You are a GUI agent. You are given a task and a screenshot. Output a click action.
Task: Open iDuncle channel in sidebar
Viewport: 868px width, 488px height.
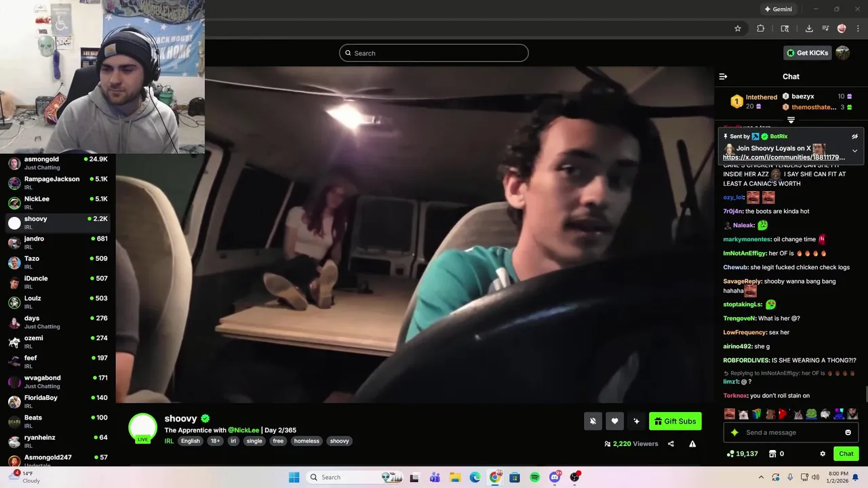pos(58,282)
